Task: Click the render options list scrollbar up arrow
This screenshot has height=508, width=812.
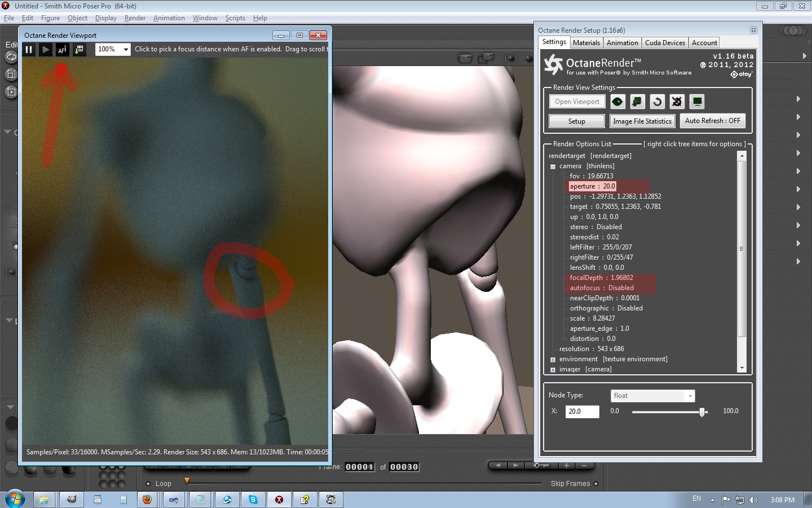Action: (x=742, y=156)
